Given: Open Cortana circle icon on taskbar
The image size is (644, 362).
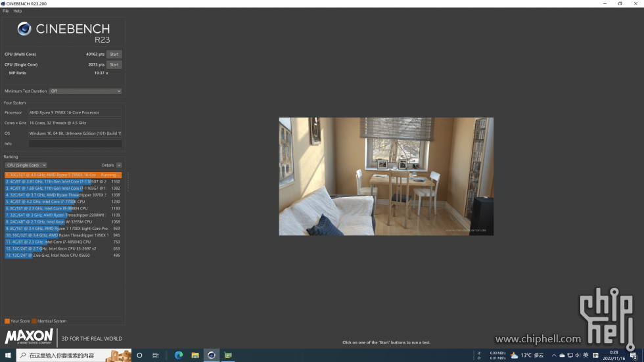Looking at the screenshot, I should coord(139,355).
